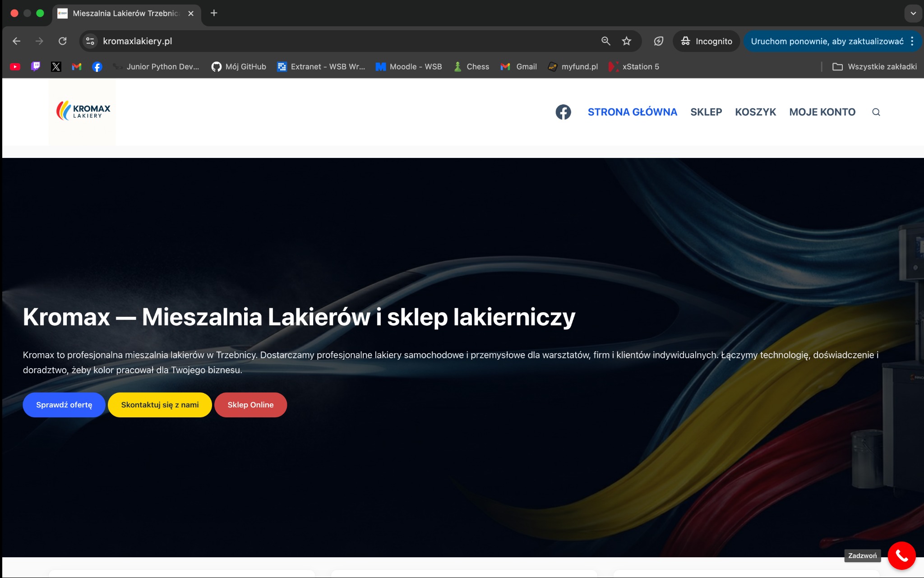
Task: Open the tab list chevron at top right
Action: 912,13
